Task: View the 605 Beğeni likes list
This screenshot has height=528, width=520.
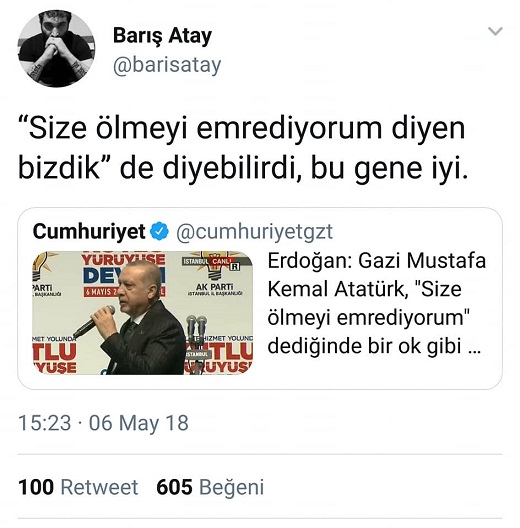Action: click(x=210, y=487)
